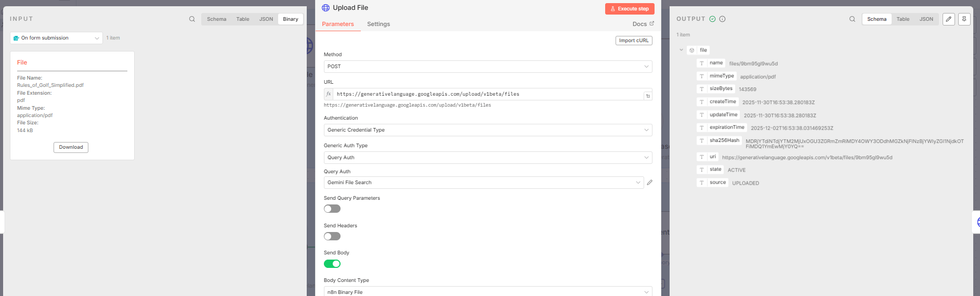Collapse the file node in output tree
980x296 pixels.
click(681, 50)
